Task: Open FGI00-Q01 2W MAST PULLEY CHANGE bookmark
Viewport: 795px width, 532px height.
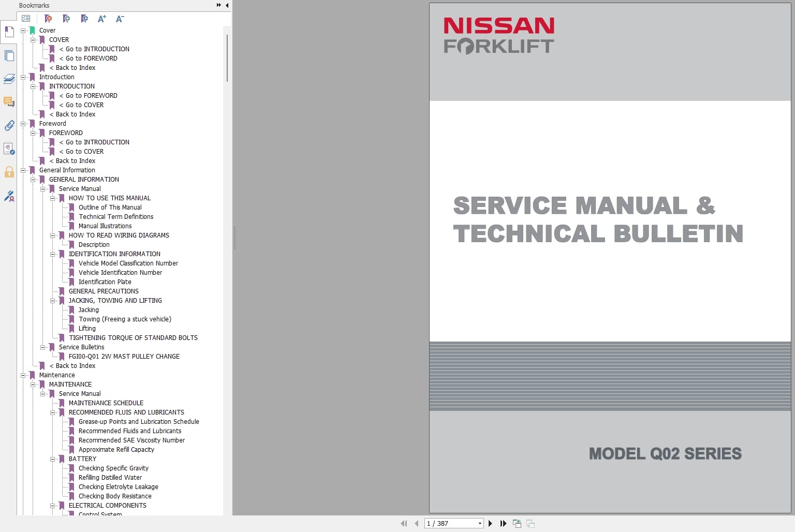Action: (x=124, y=357)
